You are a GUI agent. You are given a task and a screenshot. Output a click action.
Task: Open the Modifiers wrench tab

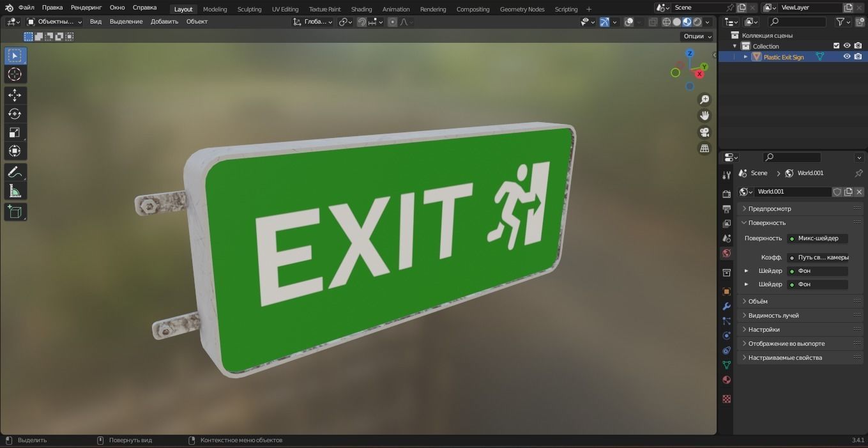tap(726, 306)
